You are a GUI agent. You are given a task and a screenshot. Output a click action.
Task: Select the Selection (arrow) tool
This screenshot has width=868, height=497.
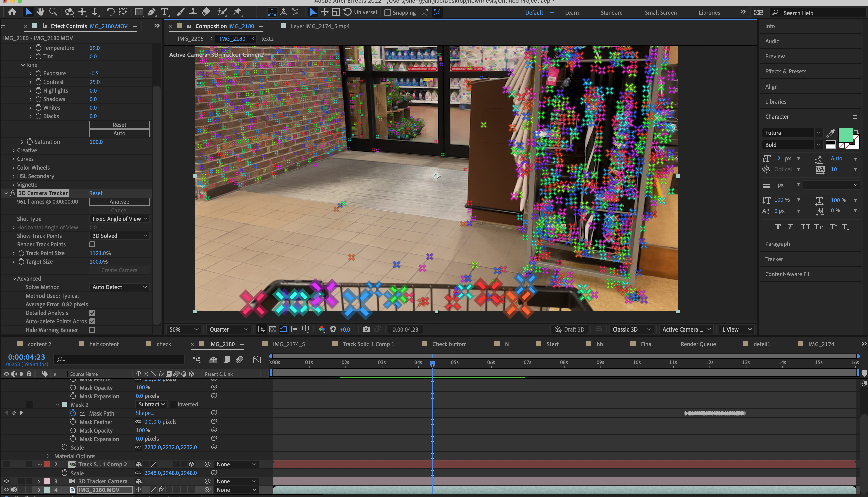point(28,12)
